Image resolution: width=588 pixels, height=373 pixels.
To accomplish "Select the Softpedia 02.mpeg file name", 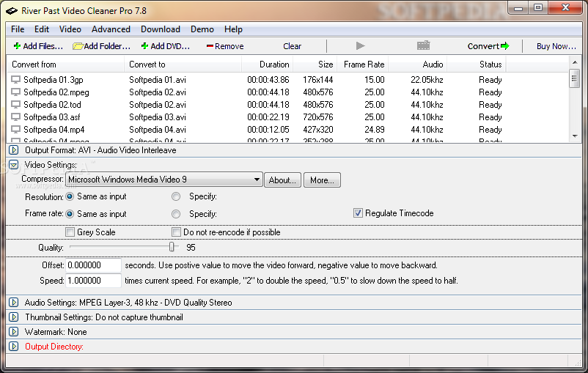I will [x=56, y=92].
